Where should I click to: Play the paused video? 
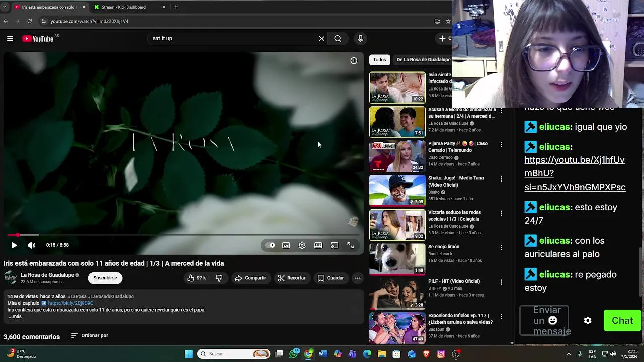[14, 245]
